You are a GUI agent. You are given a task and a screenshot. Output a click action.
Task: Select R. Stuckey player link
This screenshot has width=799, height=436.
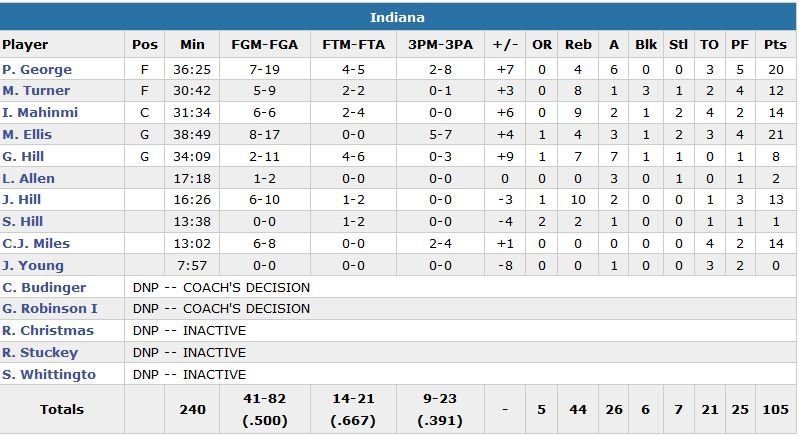point(40,353)
